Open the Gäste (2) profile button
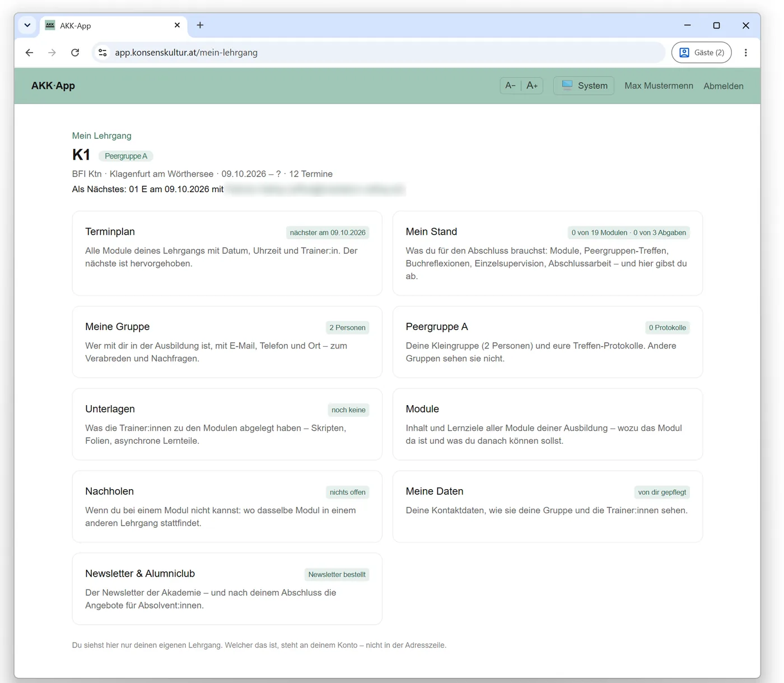 point(701,53)
